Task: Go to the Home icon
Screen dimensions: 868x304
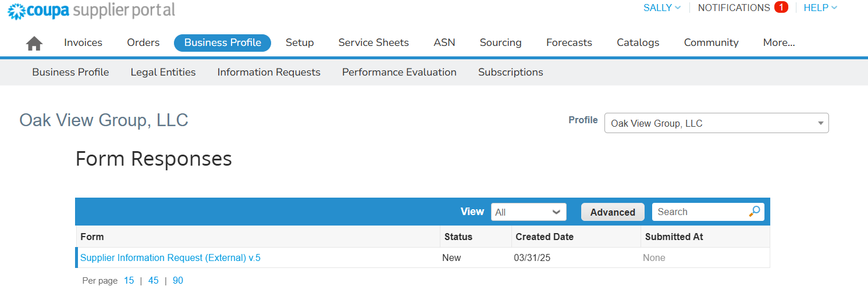Action: (34, 43)
